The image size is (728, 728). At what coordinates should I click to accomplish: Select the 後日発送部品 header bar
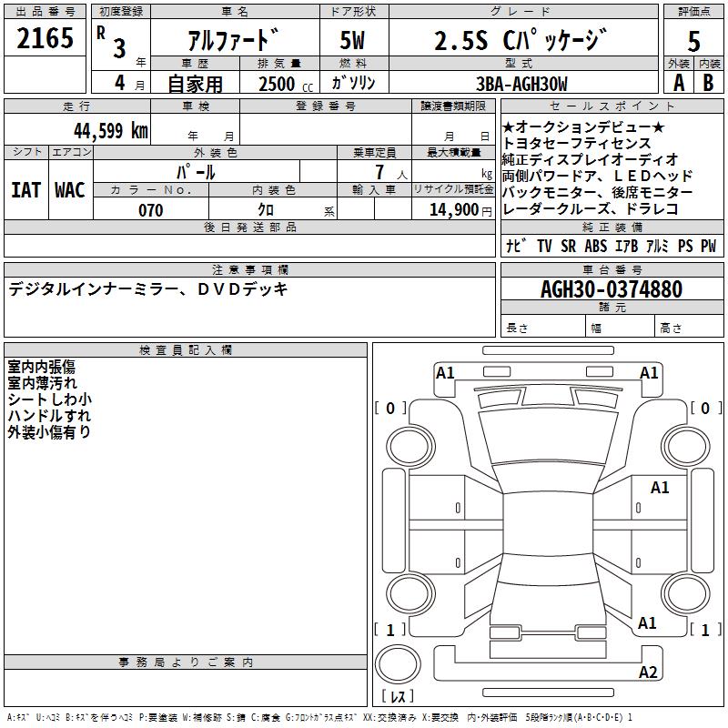tap(249, 227)
